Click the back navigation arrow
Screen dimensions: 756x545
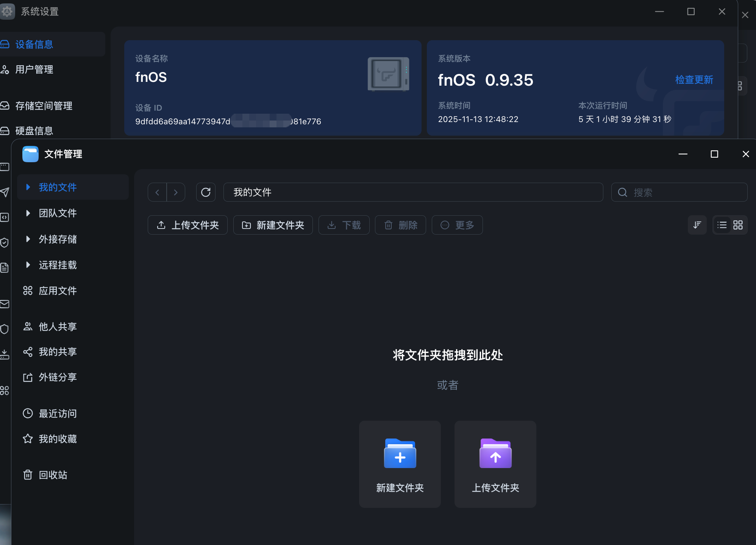(157, 193)
